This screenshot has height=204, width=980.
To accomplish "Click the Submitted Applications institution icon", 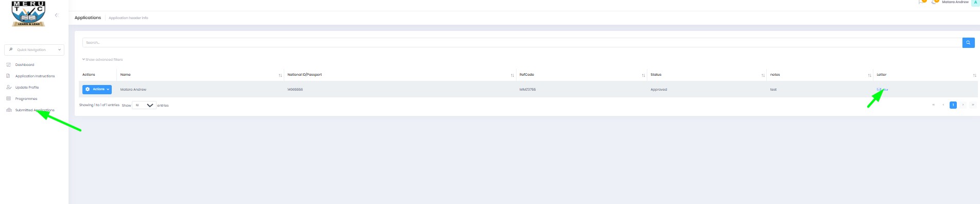I will (x=9, y=110).
